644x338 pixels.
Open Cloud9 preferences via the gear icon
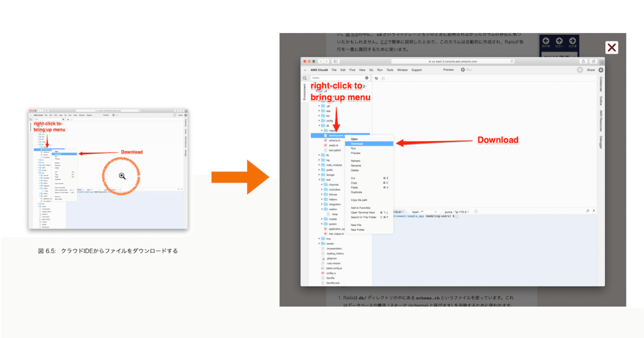click(x=601, y=70)
